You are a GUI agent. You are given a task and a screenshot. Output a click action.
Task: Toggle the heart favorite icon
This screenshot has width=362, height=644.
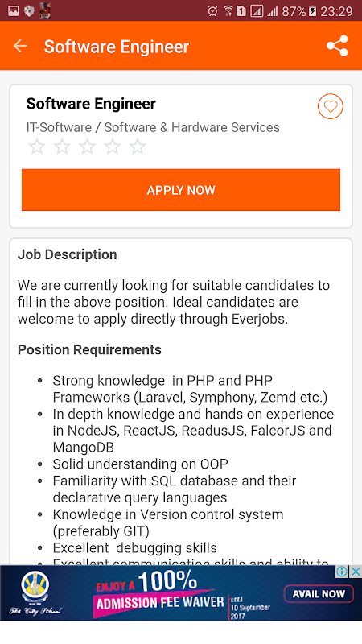click(x=331, y=106)
